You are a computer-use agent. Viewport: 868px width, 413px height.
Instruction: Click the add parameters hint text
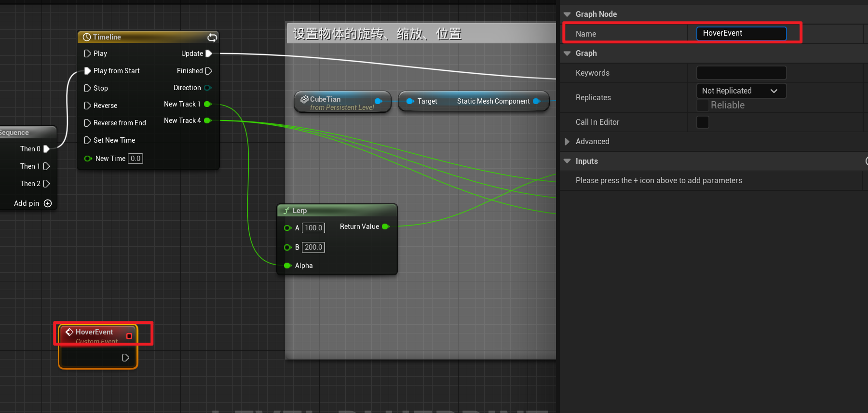(659, 180)
